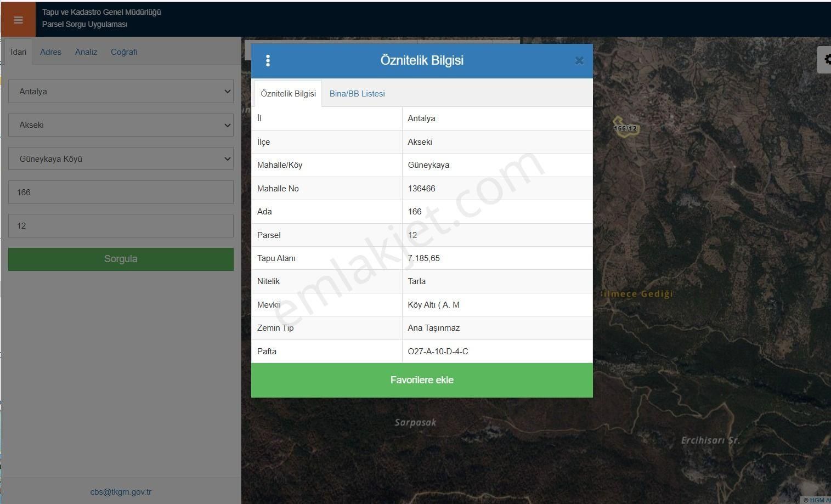Select the Coğrafi tab
Screen dimensions: 831x504
pos(124,52)
